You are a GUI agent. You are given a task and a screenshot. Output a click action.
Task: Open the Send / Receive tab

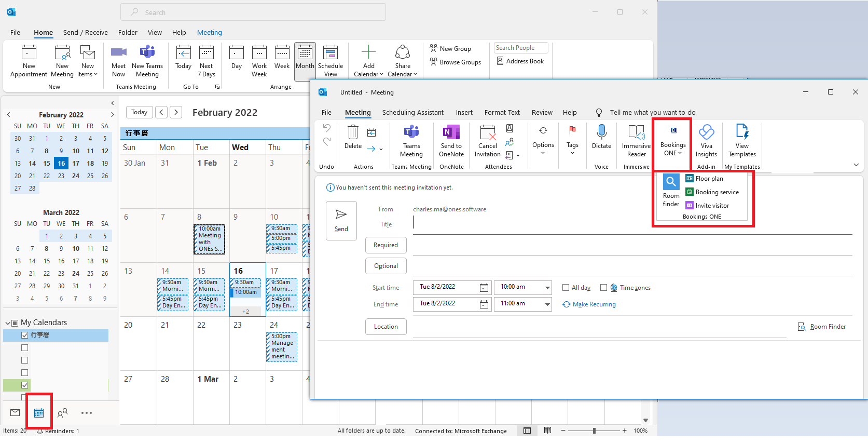coord(85,33)
